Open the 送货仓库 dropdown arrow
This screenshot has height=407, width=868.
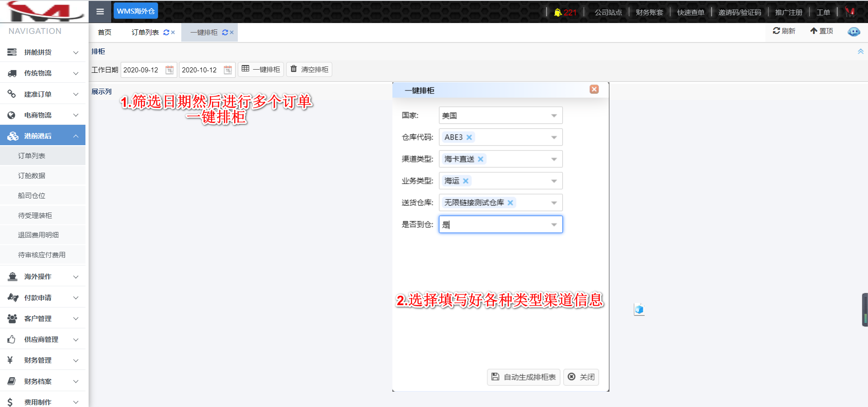tap(554, 203)
